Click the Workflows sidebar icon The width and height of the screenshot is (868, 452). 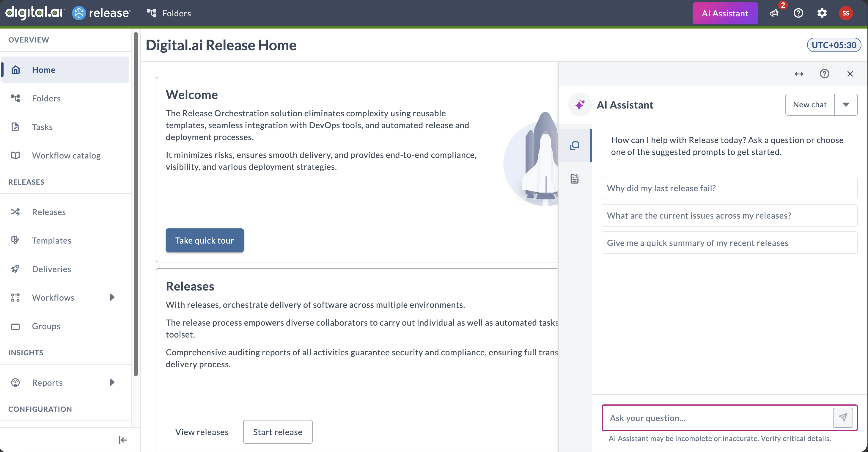click(15, 297)
